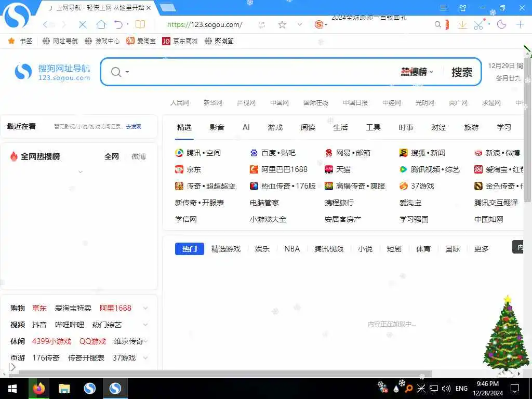Open 搜狐·新闻 site link
Screen dimensions: 532x399
(x=422, y=153)
